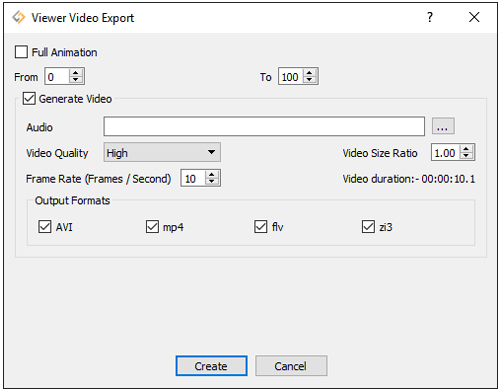Decrease the To frame value
The height and width of the screenshot is (390, 502).
tap(310, 80)
